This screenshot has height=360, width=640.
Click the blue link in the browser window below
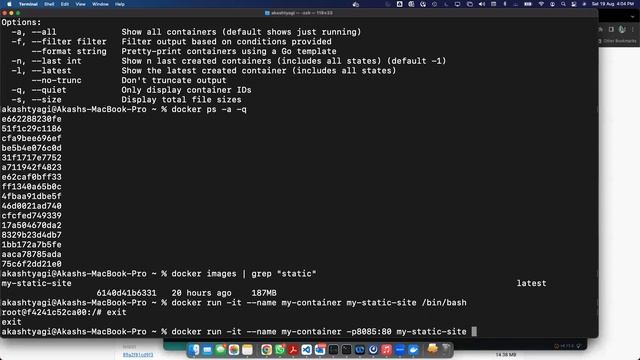(138, 355)
